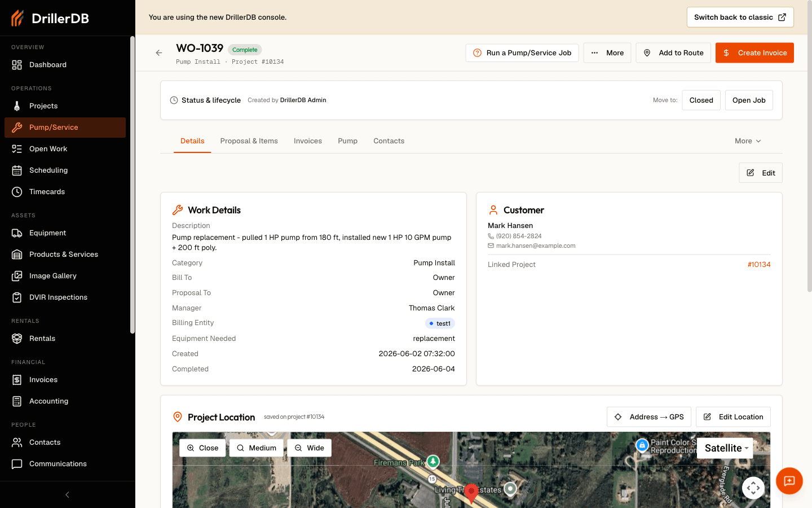Open Products & Services icon
The image size is (812, 508).
pos(17,255)
